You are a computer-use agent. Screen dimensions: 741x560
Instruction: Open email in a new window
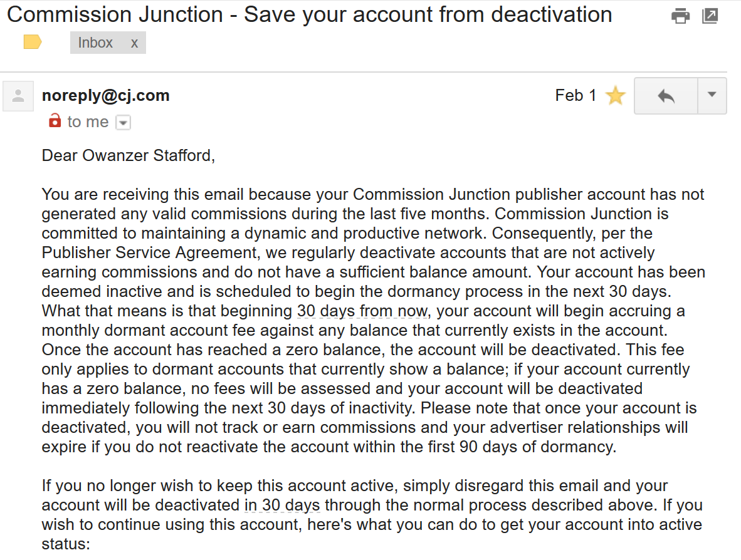point(710,16)
